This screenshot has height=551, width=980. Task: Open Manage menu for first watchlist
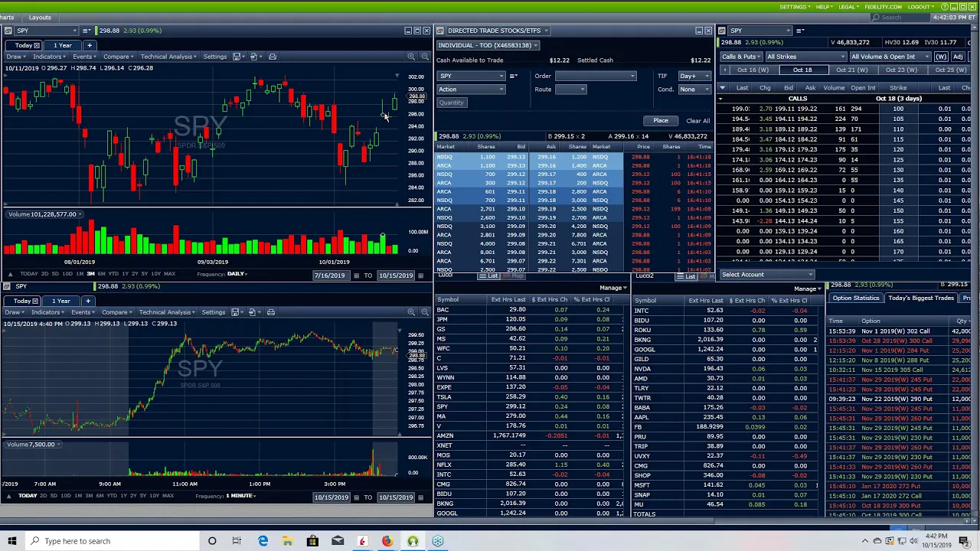pos(612,289)
